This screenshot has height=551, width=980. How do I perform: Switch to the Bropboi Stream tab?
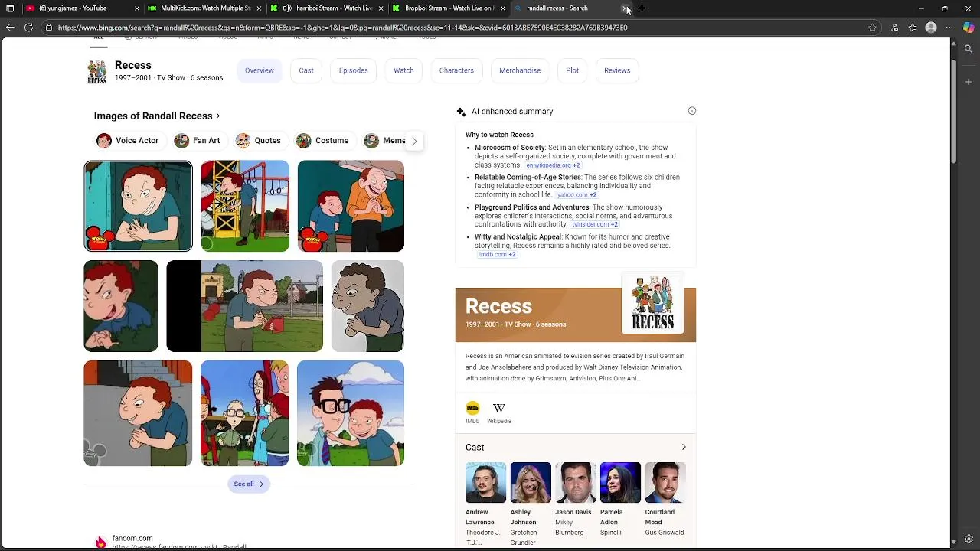[x=450, y=8]
